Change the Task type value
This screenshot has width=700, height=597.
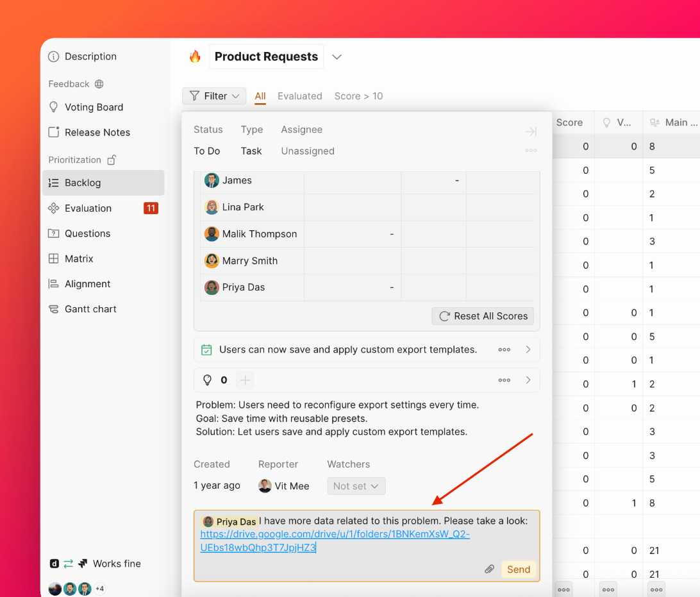point(251,151)
